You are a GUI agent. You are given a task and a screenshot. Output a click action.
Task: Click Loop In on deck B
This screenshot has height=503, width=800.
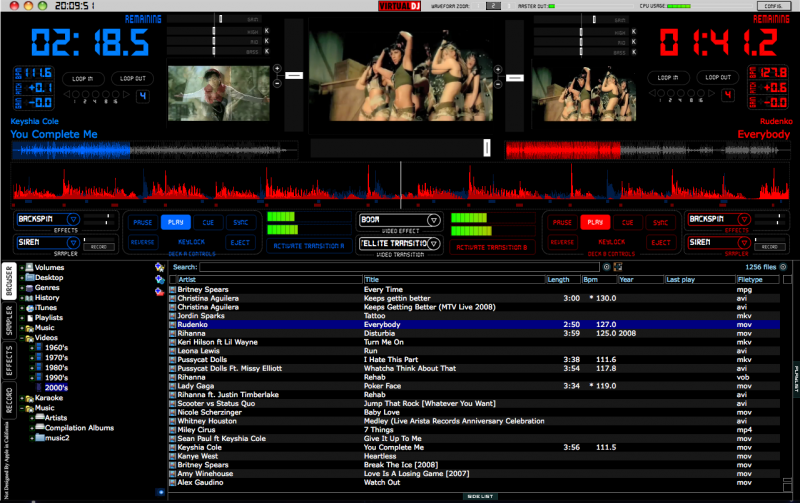click(668, 78)
